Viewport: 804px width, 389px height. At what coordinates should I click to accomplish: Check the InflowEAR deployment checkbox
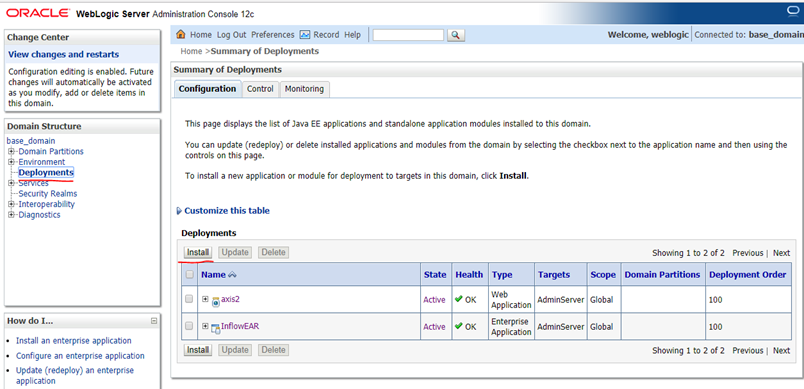[x=189, y=325]
